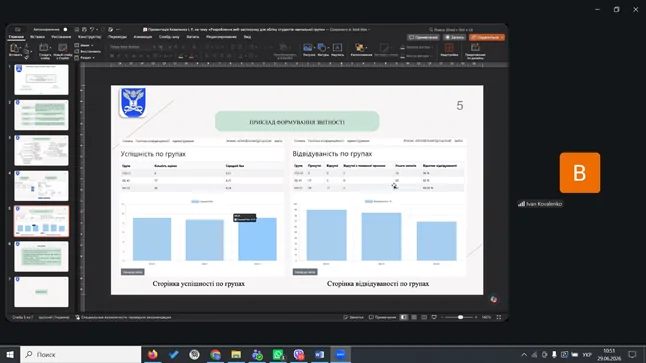Open the Конструктор (Design) ribbon tab
Screen dimensions: 646x363
pos(89,37)
